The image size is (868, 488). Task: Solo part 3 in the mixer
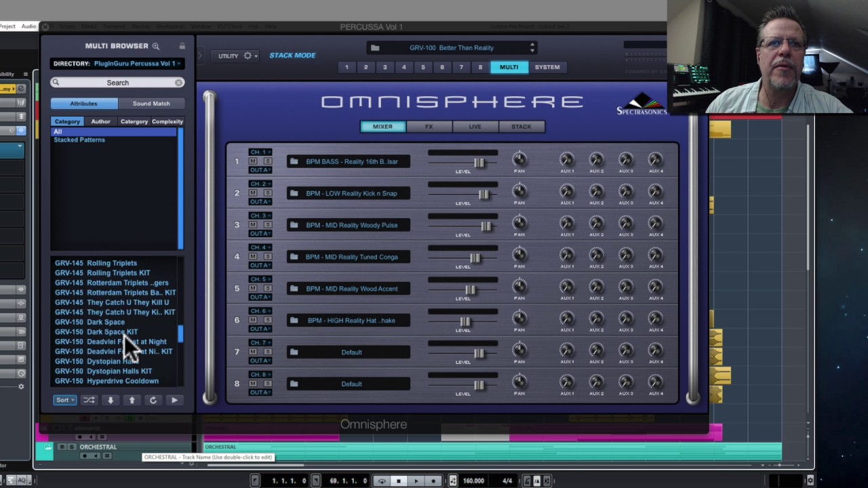pyautogui.click(x=267, y=225)
